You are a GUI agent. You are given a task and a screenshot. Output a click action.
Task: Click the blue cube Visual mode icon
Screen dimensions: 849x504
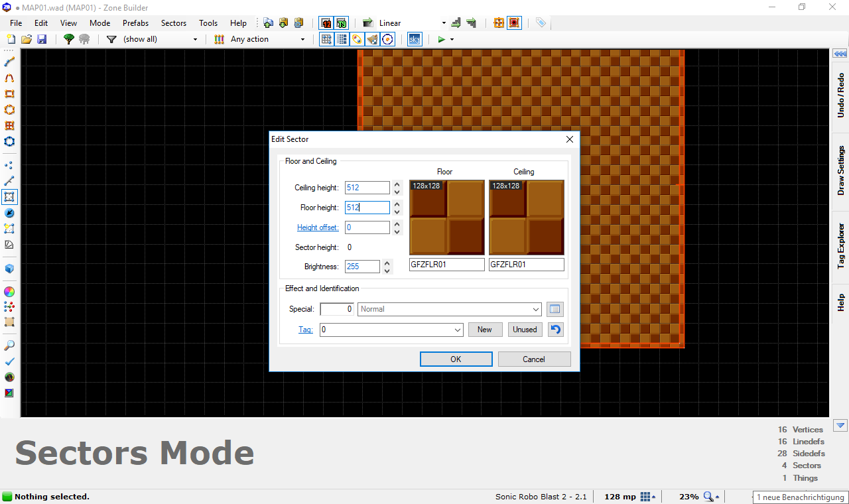pyautogui.click(x=9, y=269)
